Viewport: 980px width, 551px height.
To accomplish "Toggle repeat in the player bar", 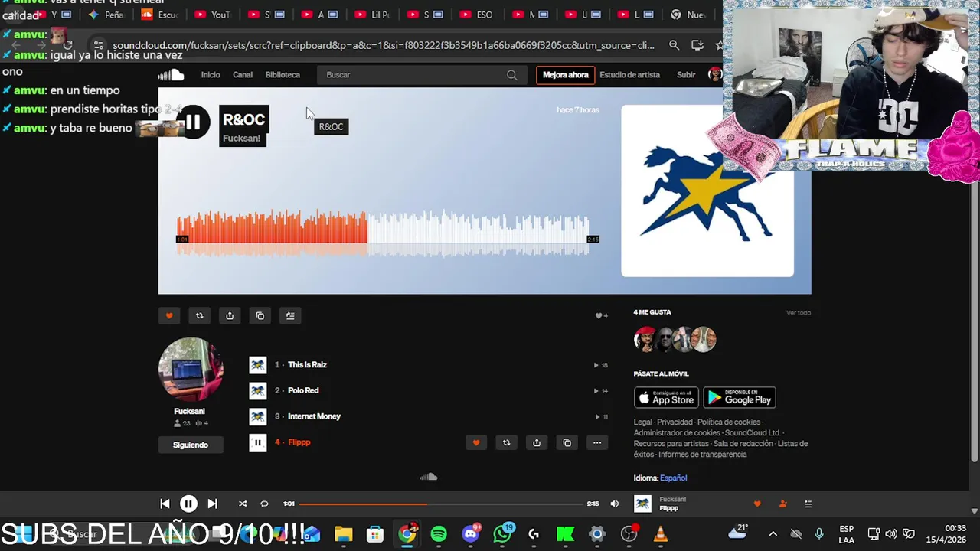I will click(264, 504).
